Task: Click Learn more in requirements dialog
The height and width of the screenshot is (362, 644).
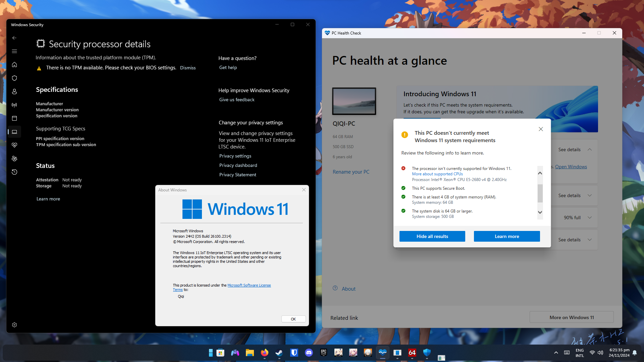Action: tap(507, 236)
